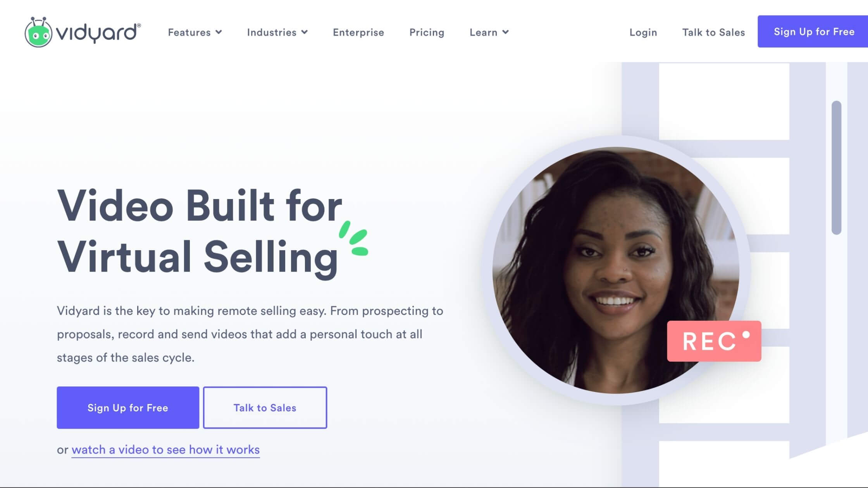Click the circular video thumbnail of the woman
Screen dimensions: 868x488
tap(615, 270)
